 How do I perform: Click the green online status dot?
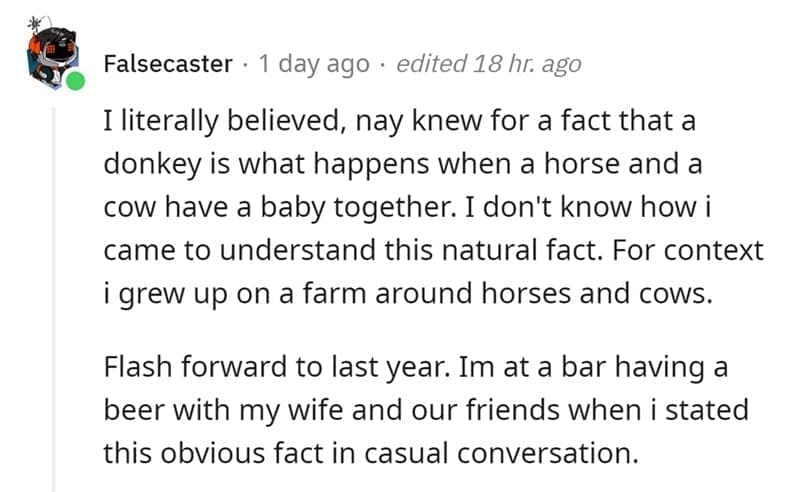tap(76, 81)
